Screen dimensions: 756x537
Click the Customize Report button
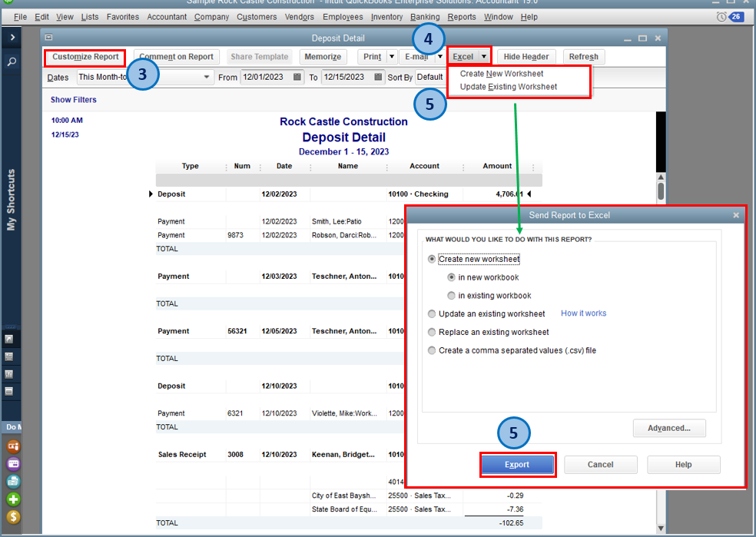tap(85, 57)
